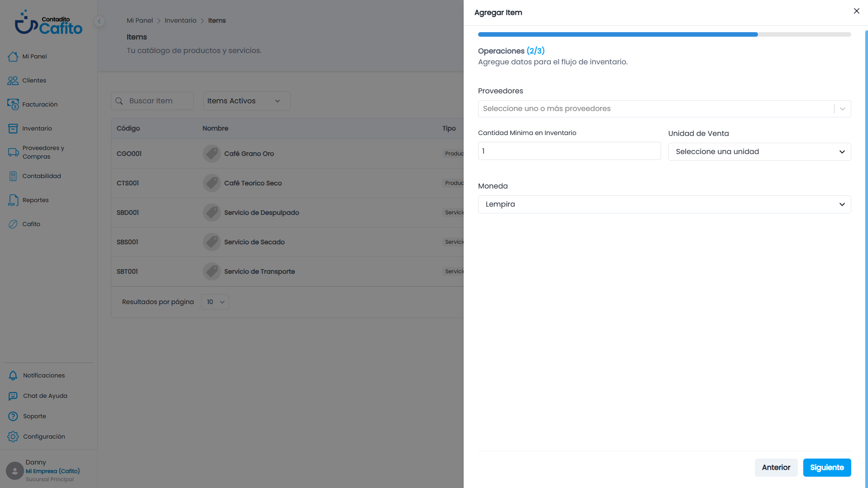Image resolution: width=868 pixels, height=488 pixels.
Task: Expand the Proveedores multi-select dropdown
Action: 664,109
